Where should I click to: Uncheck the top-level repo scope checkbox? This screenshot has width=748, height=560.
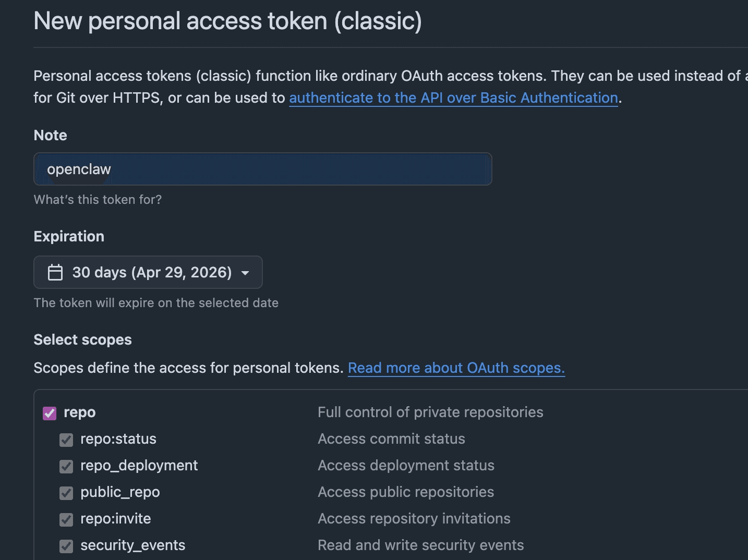(50, 413)
